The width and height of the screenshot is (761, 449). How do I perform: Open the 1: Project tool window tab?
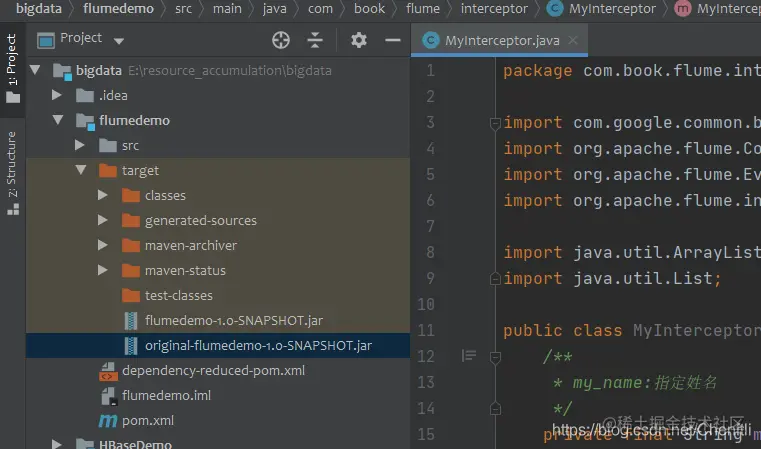click(x=12, y=68)
